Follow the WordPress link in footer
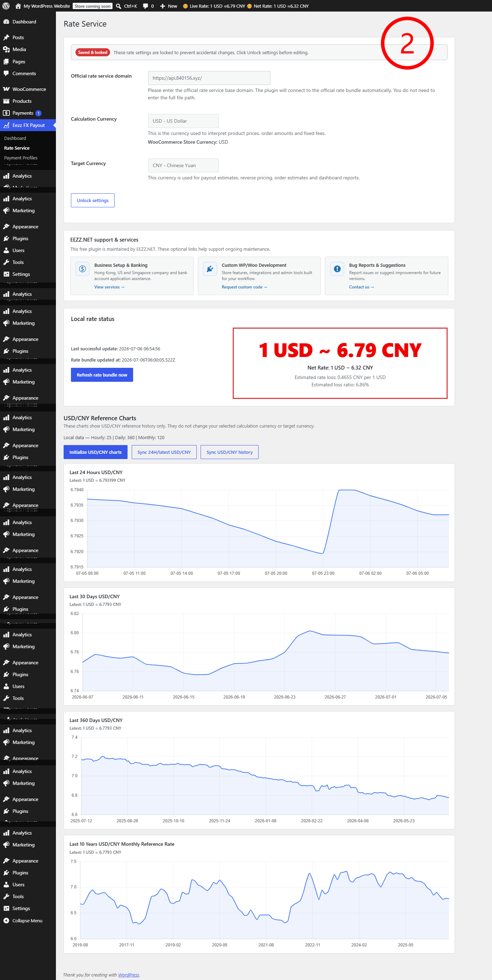Viewport: 492px width, 980px height. click(129, 975)
